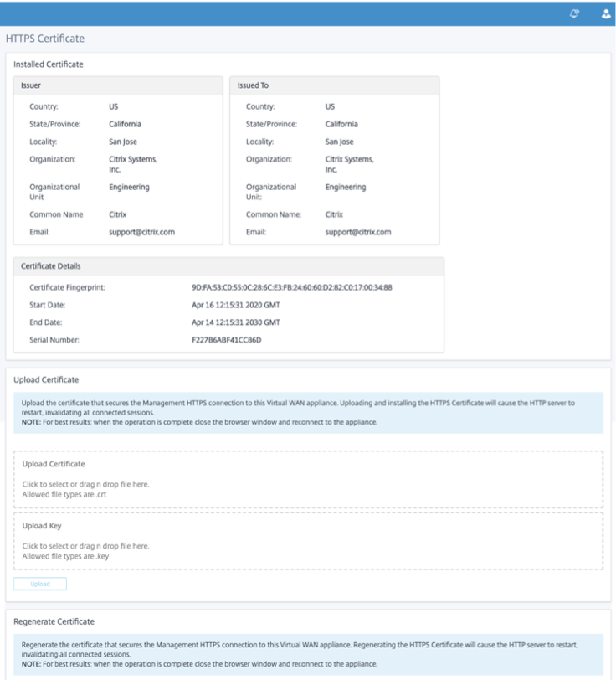Viewport: 616px width, 680px height.
Task: Click the Serial Number label
Action: pos(54,340)
